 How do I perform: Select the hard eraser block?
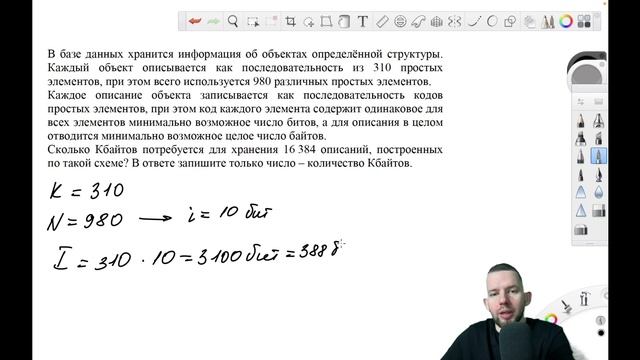598,211
